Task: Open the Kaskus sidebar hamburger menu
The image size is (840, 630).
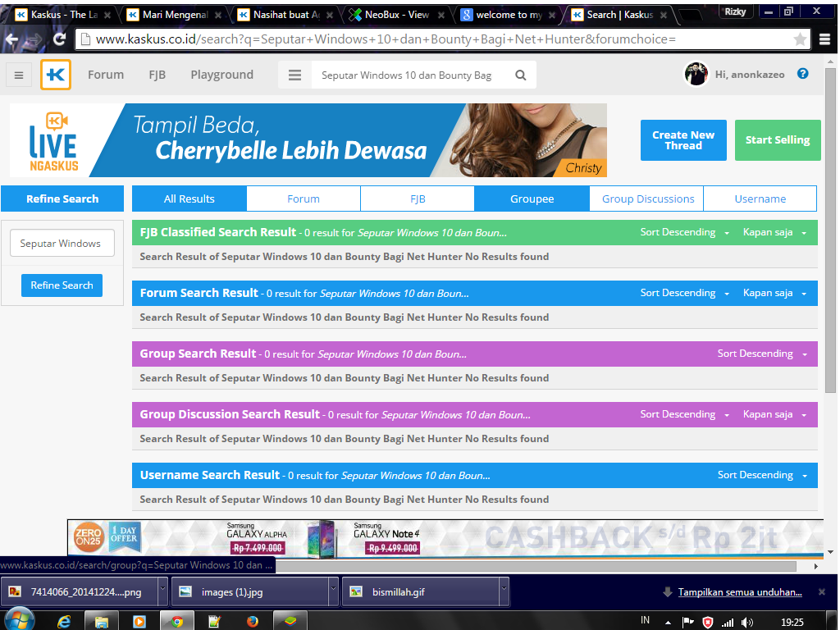Action: [19, 75]
